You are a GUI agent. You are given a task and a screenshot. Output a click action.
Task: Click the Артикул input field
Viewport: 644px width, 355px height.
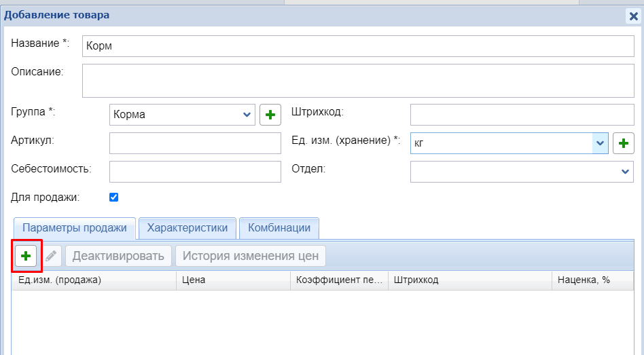tap(195, 143)
